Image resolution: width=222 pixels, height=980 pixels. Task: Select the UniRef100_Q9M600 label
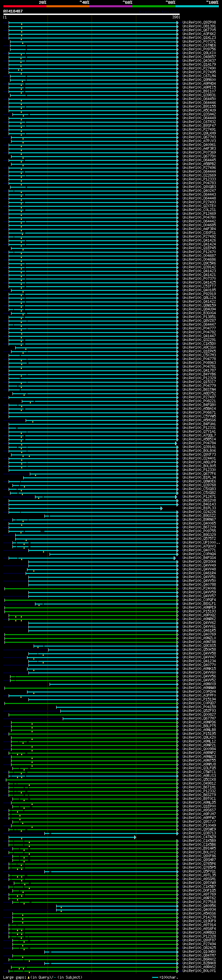coord(199,80)
